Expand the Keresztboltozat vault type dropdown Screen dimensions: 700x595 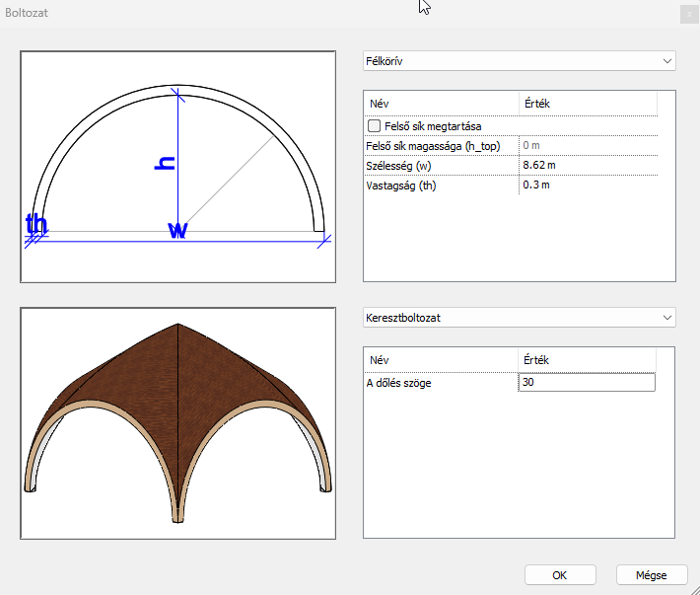(519, 318)
